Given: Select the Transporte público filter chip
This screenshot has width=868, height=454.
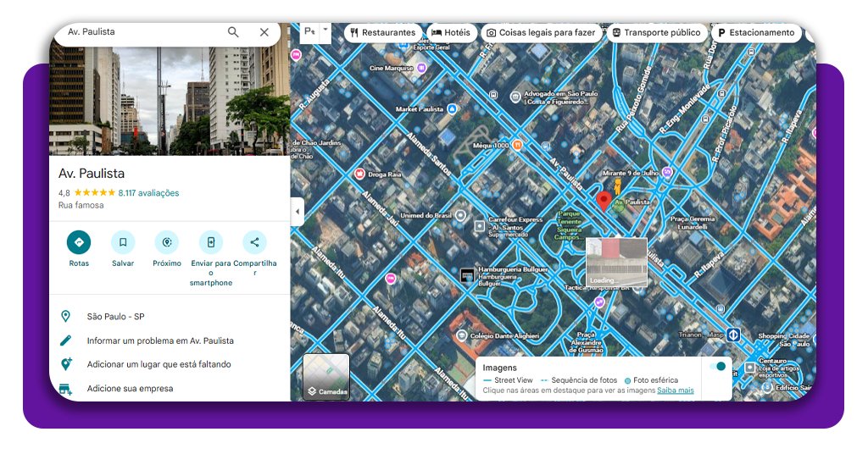Looking at the screenshot, I should pyautogui.click(x=655, y=33).
